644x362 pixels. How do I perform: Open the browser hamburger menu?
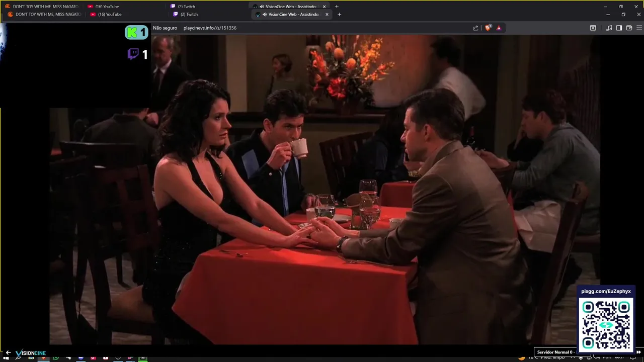pyautogui.click(x=638, y=28)
